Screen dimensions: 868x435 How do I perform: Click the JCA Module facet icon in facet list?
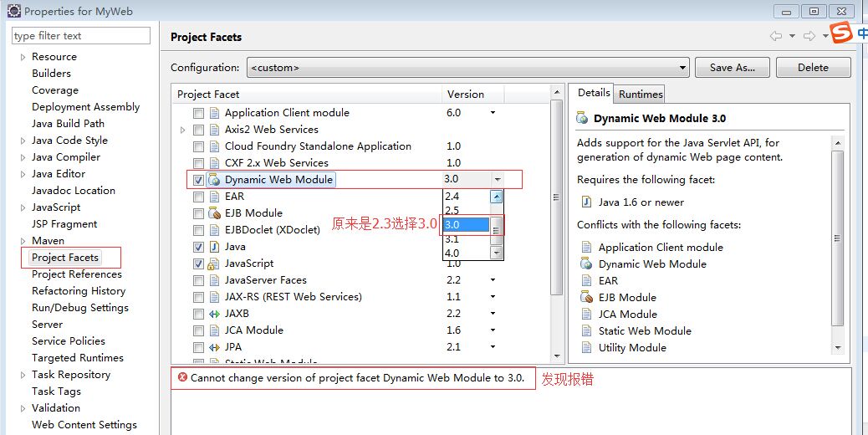[214, 330]
